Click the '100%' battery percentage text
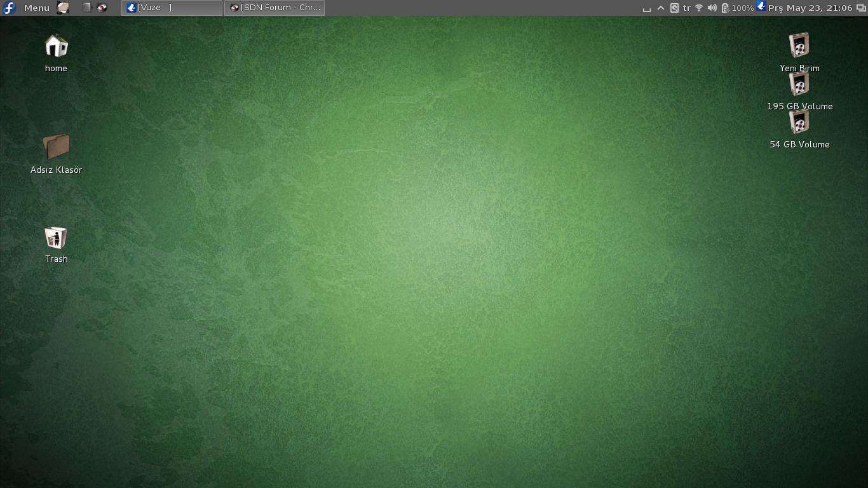The height and width of the screenshot is (488, 868). coord(742,8)
